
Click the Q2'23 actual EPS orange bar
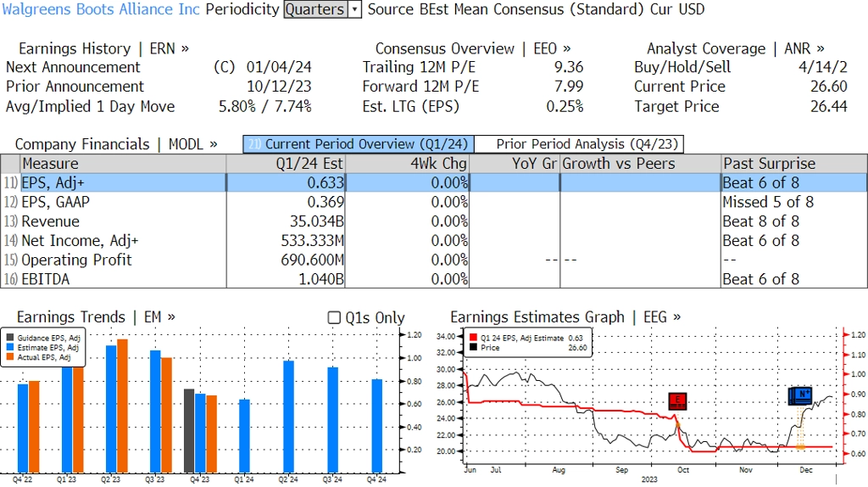[x=122, y=406]
